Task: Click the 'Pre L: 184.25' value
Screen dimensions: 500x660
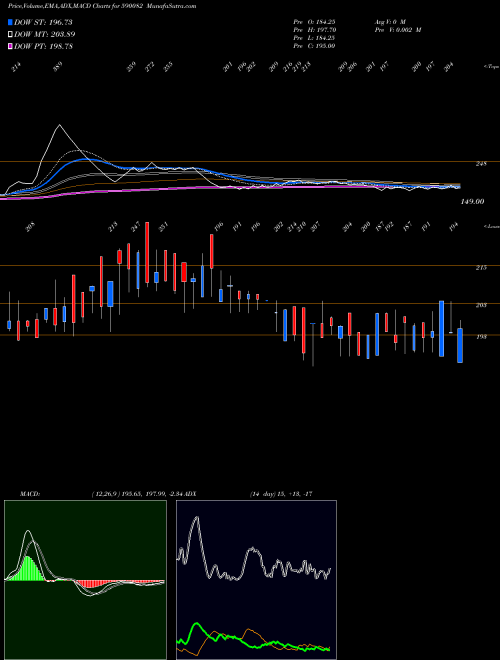Action: (314, 38)
